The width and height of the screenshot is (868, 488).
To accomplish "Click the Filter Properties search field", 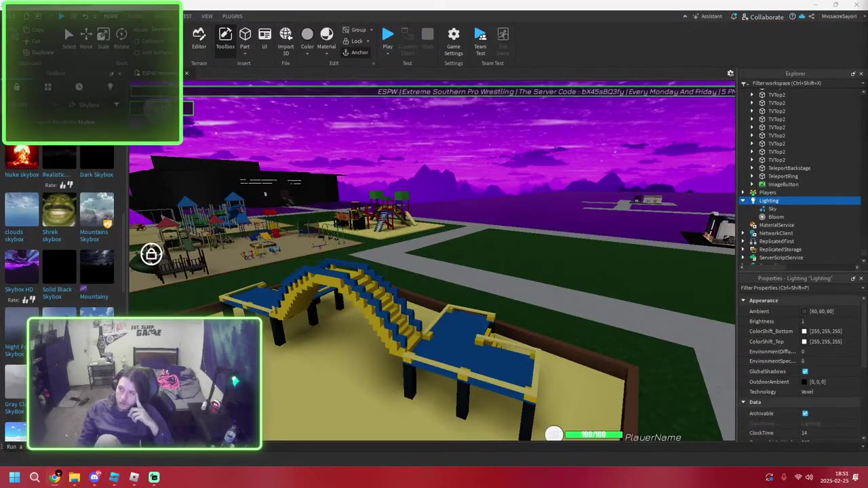I will 802,288.
